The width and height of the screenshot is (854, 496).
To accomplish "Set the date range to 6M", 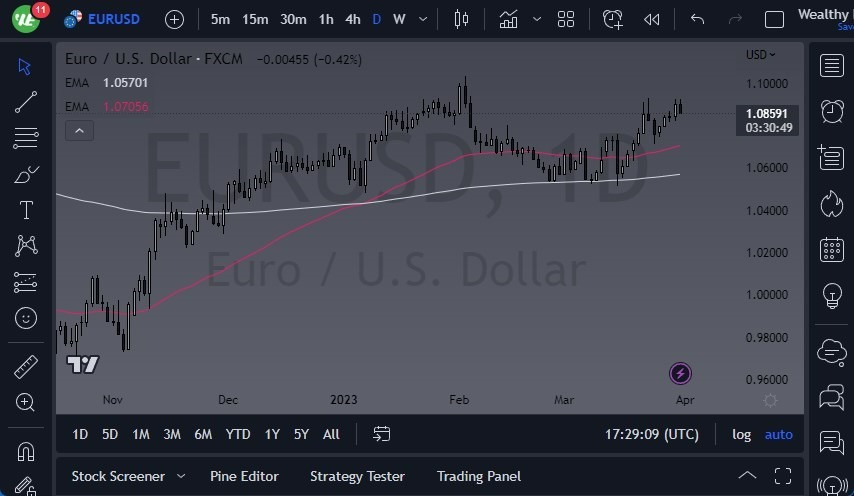I will [x=203, y=434].
